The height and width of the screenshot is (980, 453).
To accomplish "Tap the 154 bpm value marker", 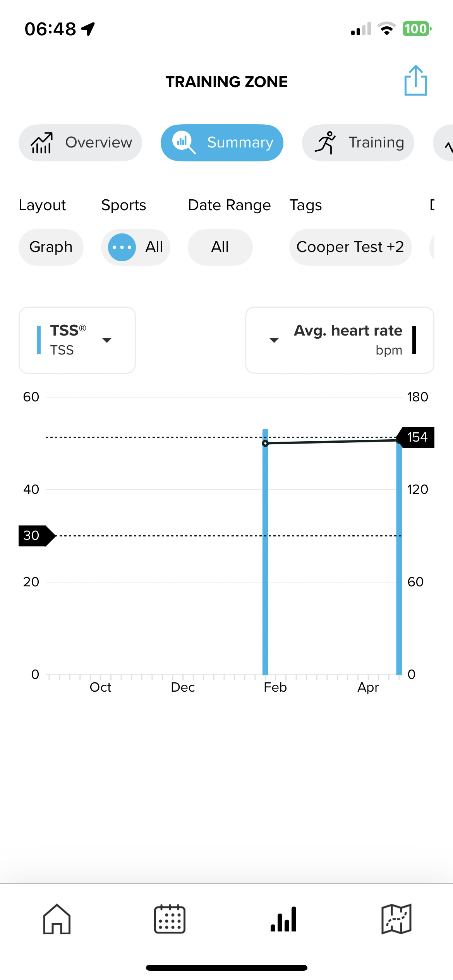I will [x=416, y=437].
